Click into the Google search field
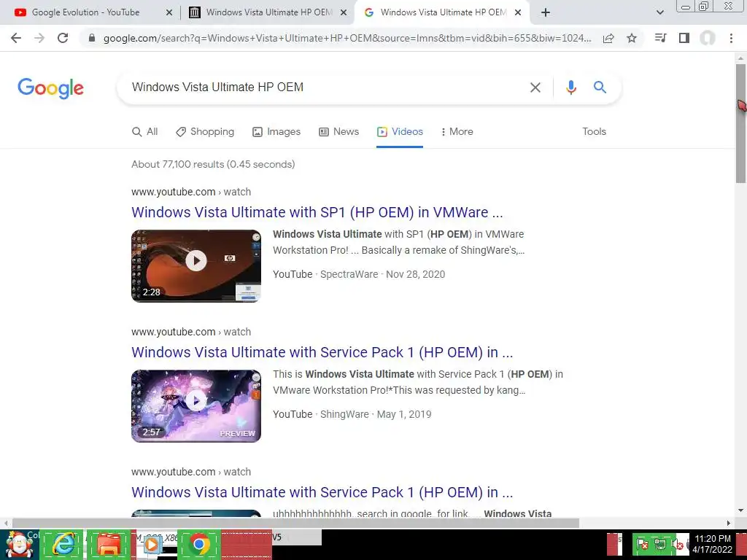The image size is (747, 560). pos(324,87)
